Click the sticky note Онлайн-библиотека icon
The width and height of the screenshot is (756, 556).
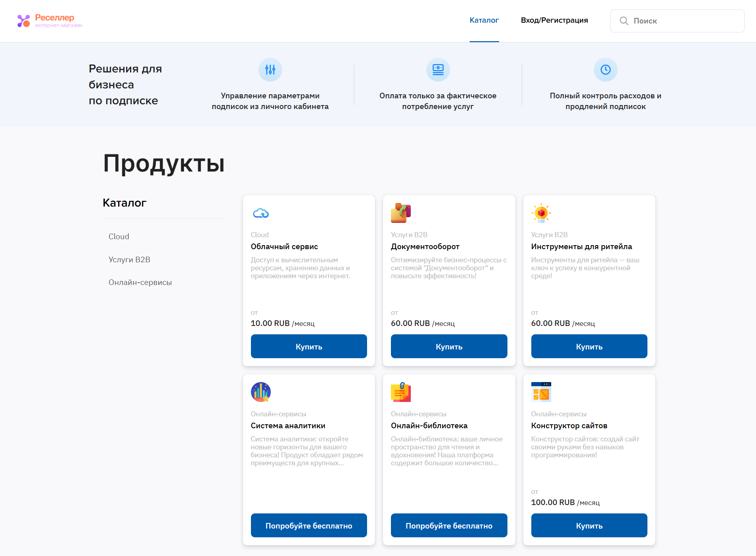400,392
